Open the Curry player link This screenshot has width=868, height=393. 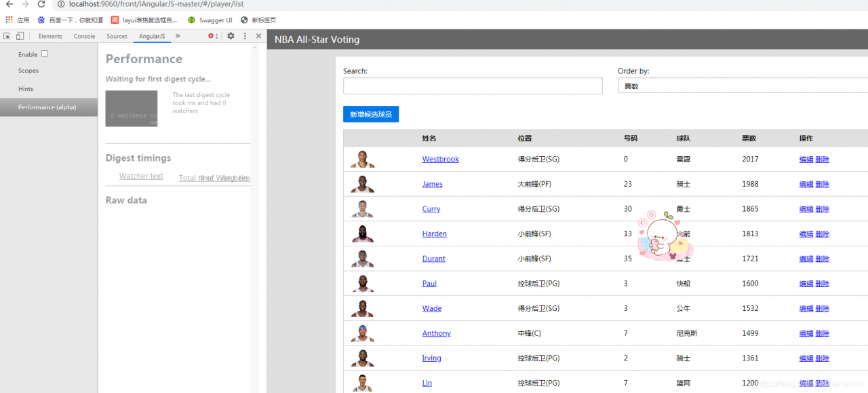[431, 209]
